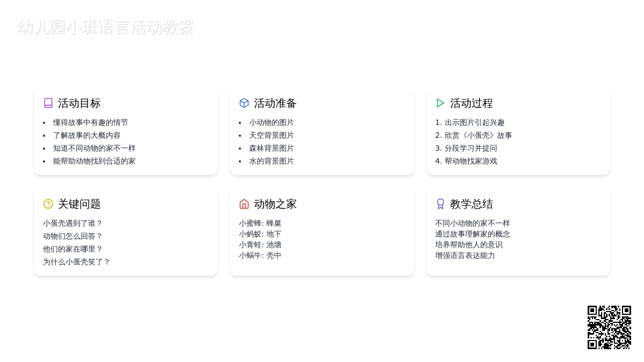Click the 动物之家 card heading

[275, 204]
